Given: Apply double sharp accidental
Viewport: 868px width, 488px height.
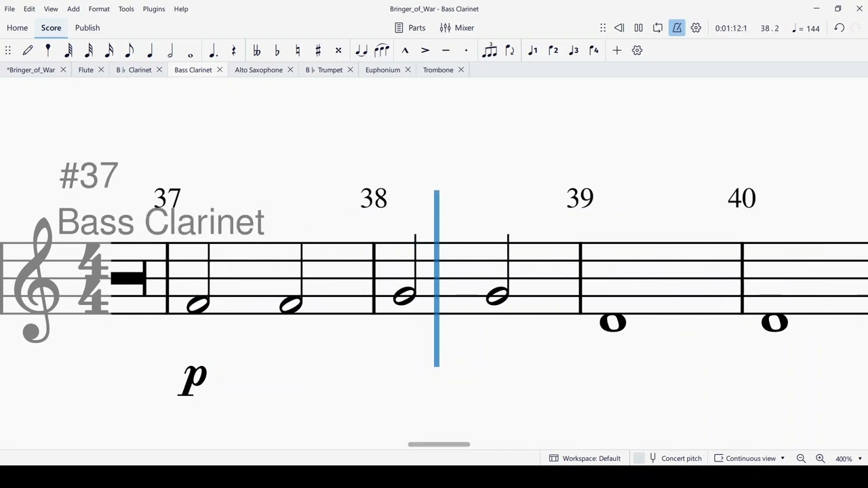Looking at the screenshot, I should coord(338,50).
